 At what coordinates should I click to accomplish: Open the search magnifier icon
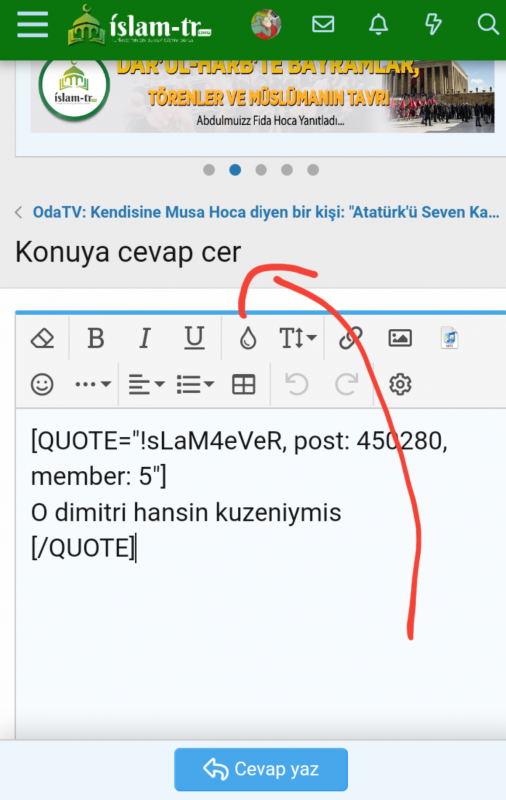(488, 24)
